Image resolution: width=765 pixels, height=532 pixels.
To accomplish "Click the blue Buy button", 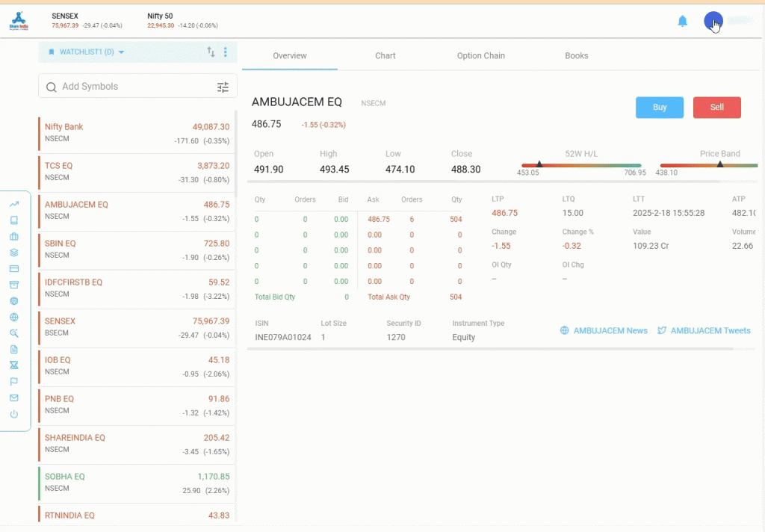I will click(x=660, y=108).
